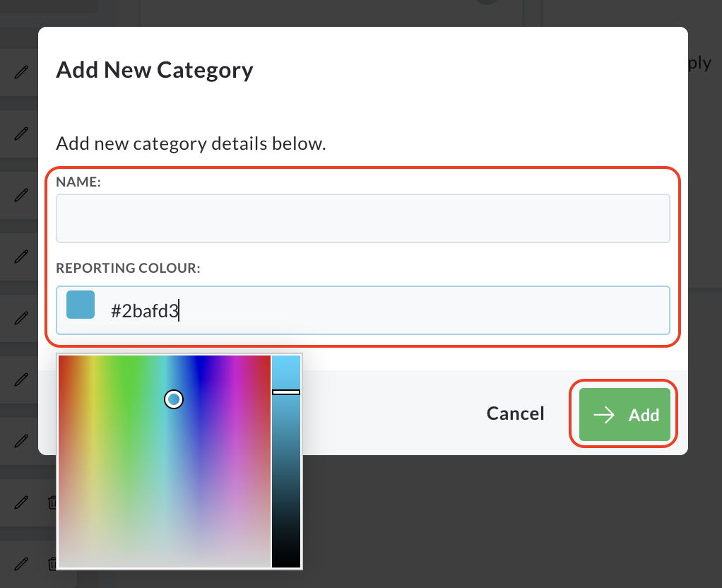Click the blue Reporting Colour preview swatch
The width and height of the screenshot is (722, 588).
coord(81,305)
